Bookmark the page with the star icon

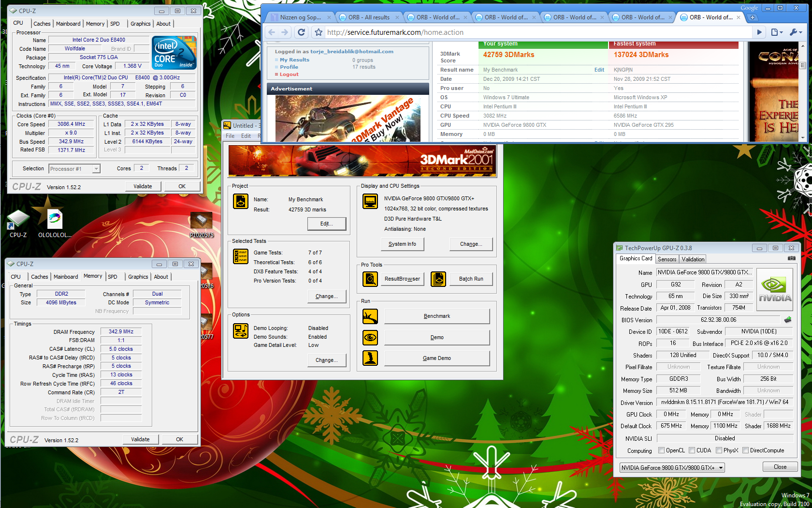(x=319, y=32)
